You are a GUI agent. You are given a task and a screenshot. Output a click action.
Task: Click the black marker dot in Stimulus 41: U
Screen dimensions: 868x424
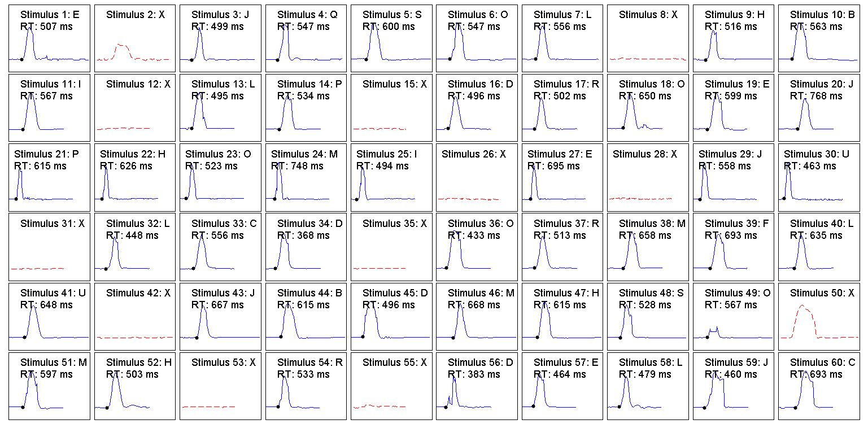pyautogui.click(x=24, y=338)
